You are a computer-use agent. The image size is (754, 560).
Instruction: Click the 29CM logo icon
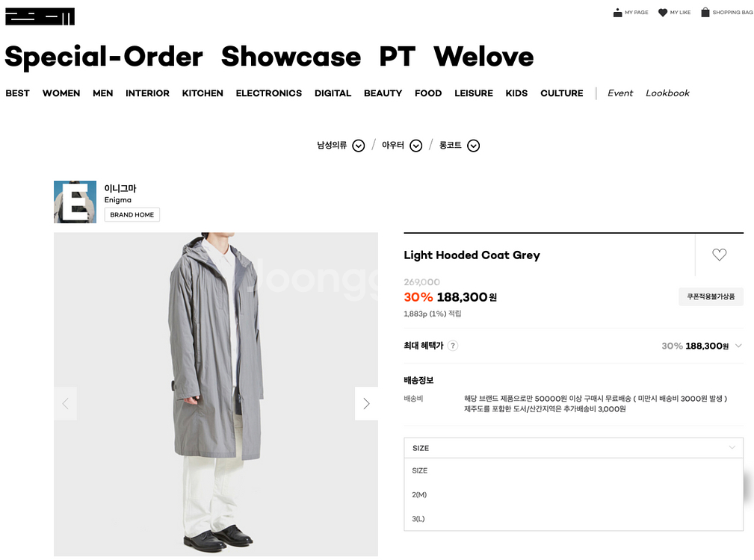click(x=40, y=16)
